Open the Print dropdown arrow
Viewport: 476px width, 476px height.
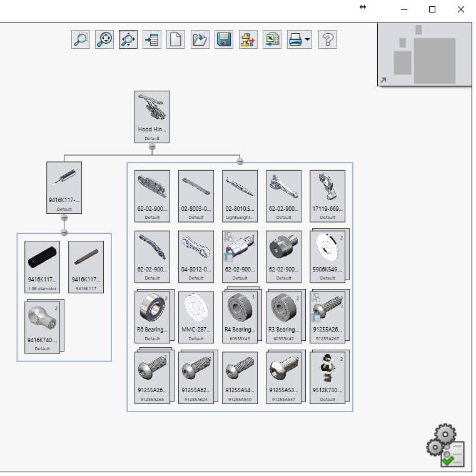click(x=308, y=40)
